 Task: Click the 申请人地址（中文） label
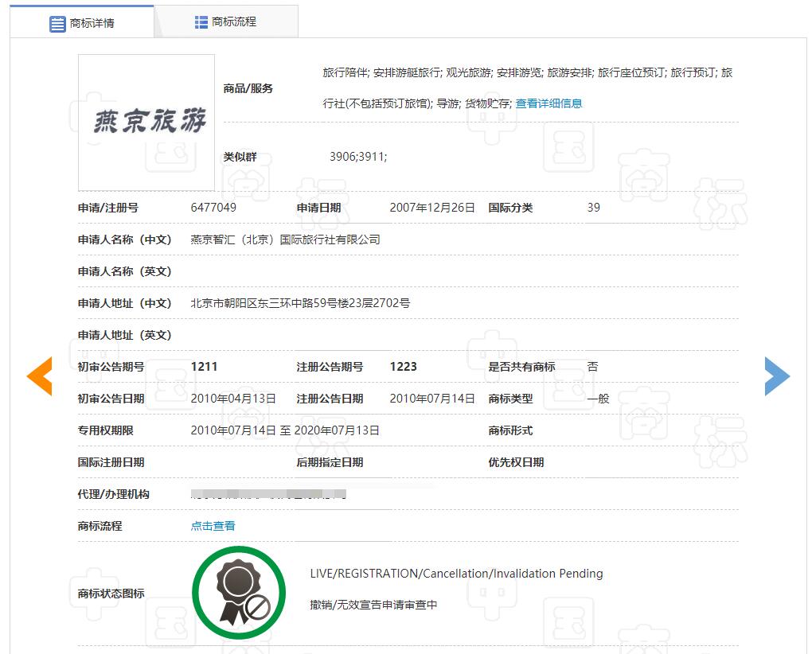[x=125, y=303]
